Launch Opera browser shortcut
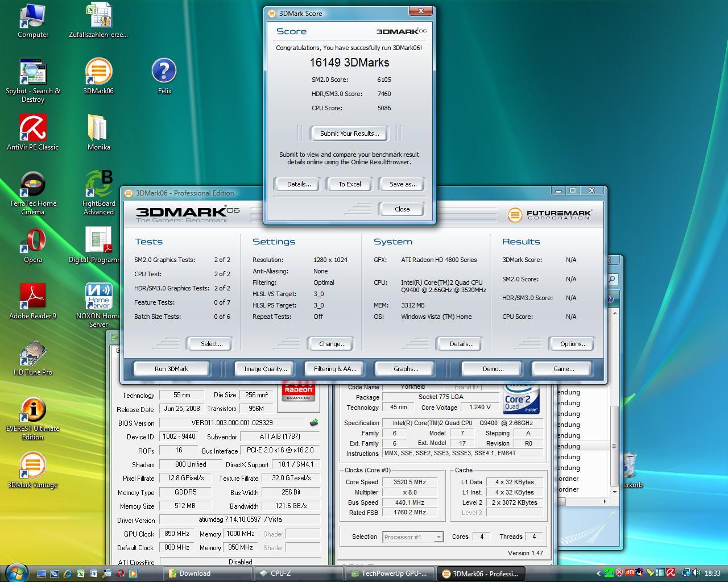The height and width of the screenshot is (582, 728). 32,245
